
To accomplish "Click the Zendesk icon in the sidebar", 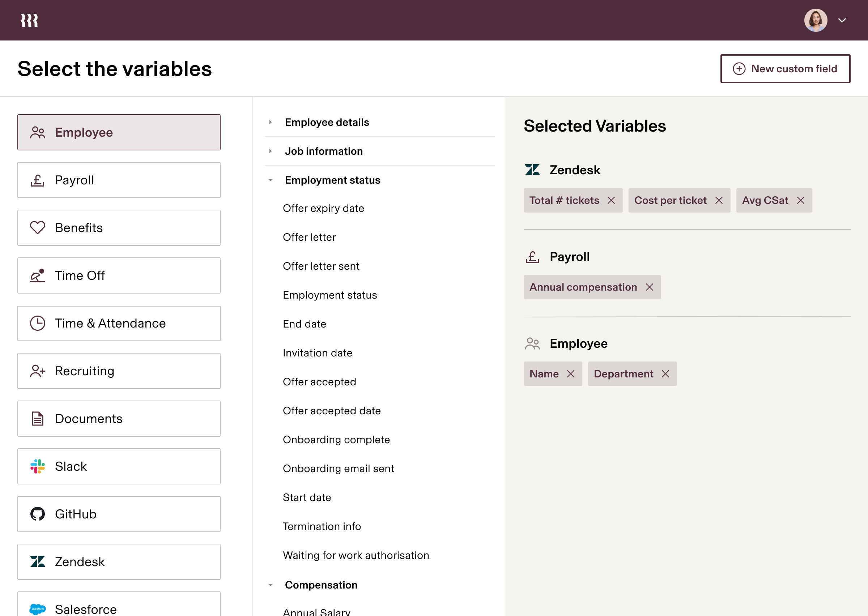I will click(x=37, y=562).
